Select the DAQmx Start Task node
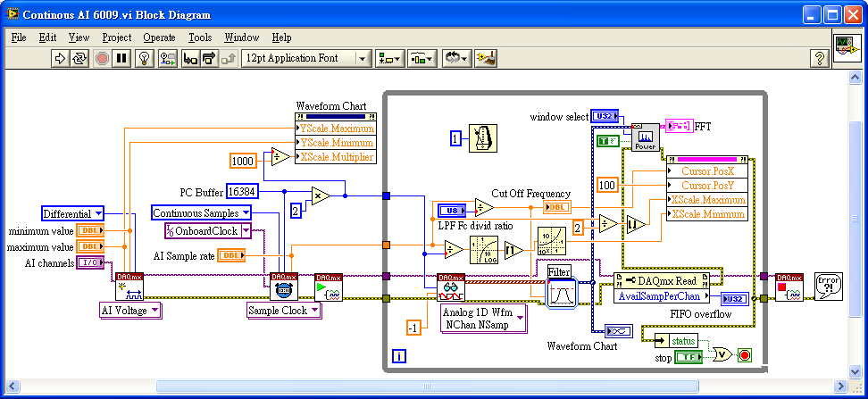Image resolution: width=868 pixels, height=399 pixels. click(329, 287)
